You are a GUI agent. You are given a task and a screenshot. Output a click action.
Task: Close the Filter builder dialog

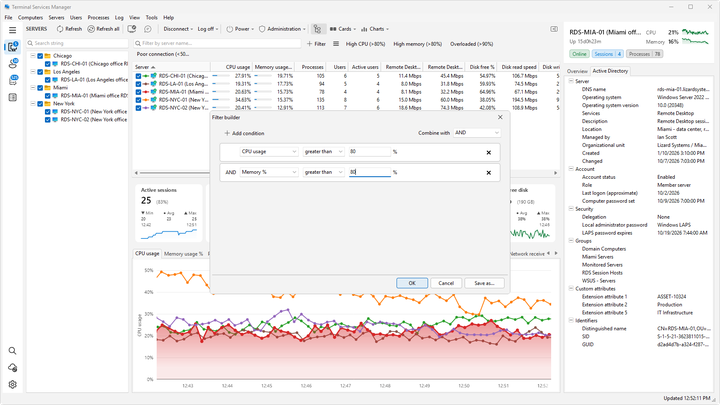pyautogui.click(x=500, y=117)
